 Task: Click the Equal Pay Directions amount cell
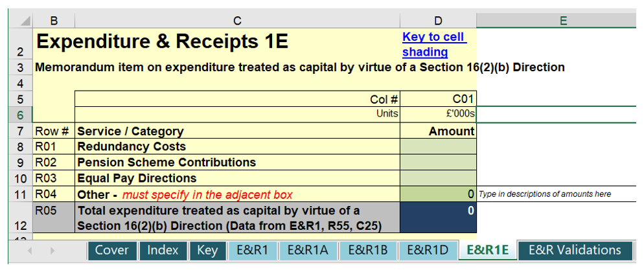point(439,178)
